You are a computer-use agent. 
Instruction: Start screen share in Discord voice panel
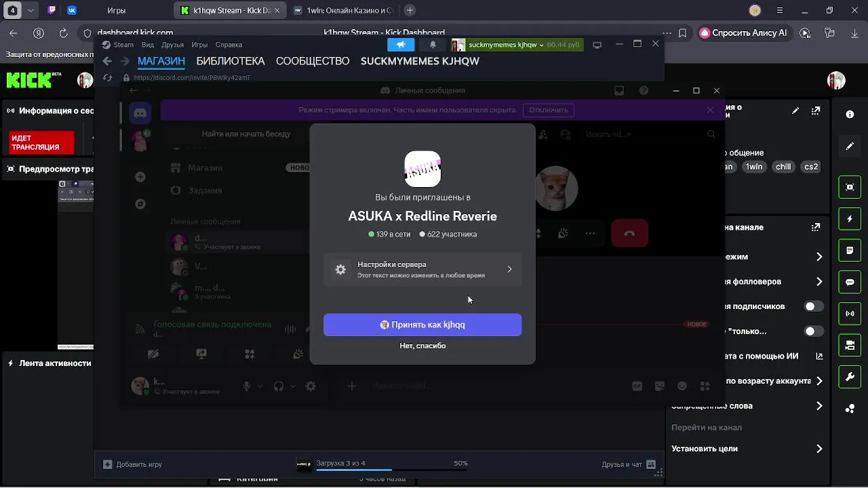click(x=201, y=354)
